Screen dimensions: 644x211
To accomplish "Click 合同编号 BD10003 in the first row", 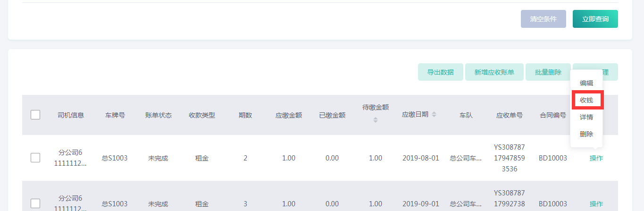I will tap(552, 158).
